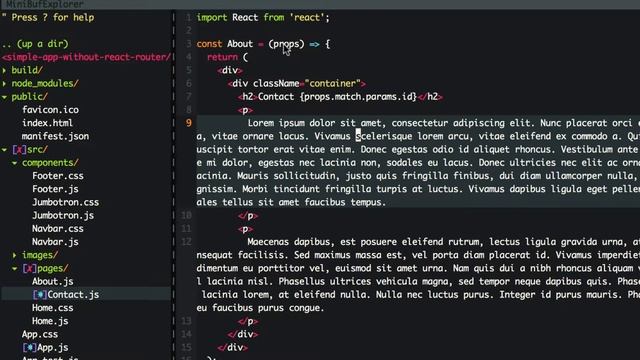Collapse the src/ folder arrow

(4, 150)
